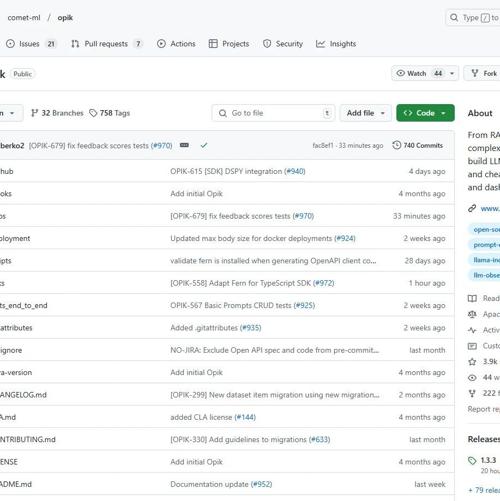Open the Security tab
Image resolution: width=500 pixels, height=501 pixels.
[283, 44]
